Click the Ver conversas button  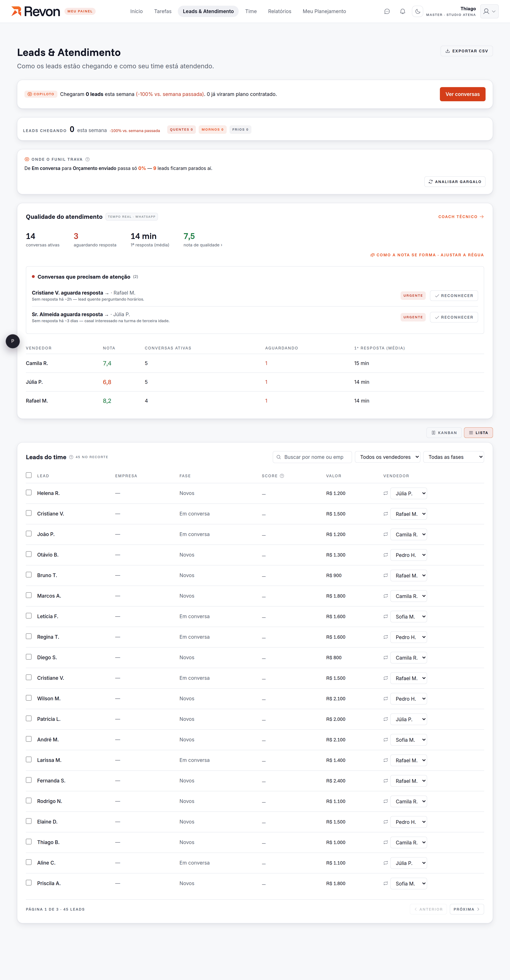pos(462,94)
